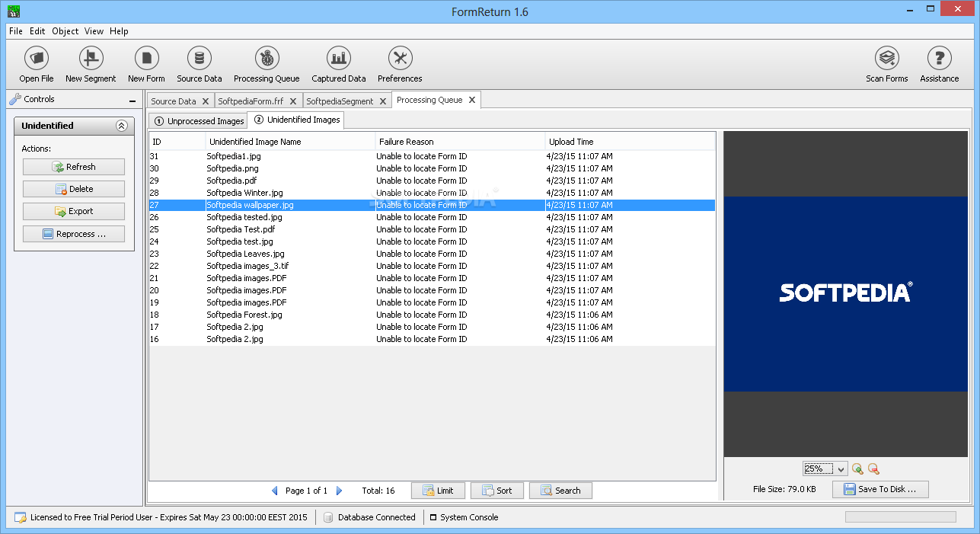Select the Unidentified Images sub-tab
The width and height of the screenshot is (980, 534).
[x=297, y=120]
